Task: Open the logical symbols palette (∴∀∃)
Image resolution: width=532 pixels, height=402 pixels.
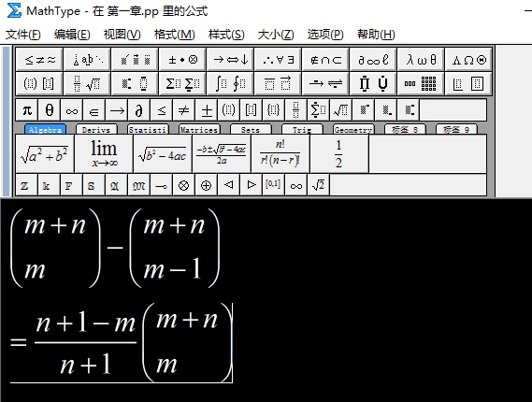Action: [278, 60]
